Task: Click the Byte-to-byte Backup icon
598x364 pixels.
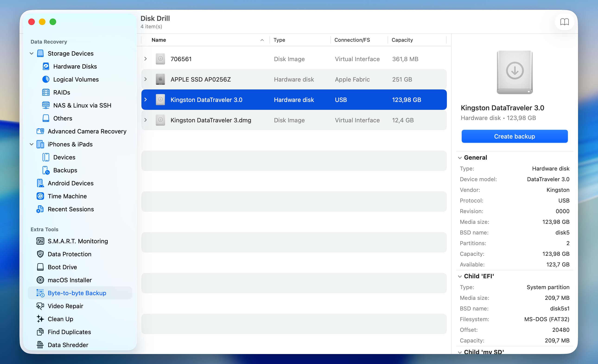Action: [x=40, y=293]
